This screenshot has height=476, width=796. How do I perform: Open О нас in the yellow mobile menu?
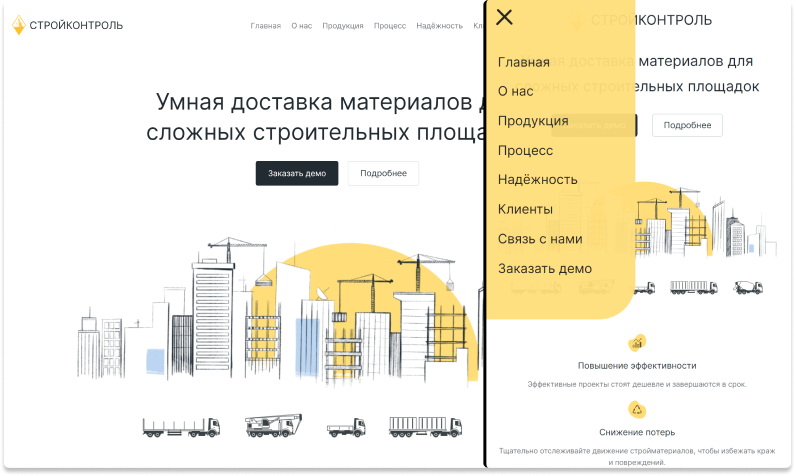tap(515, 91)
